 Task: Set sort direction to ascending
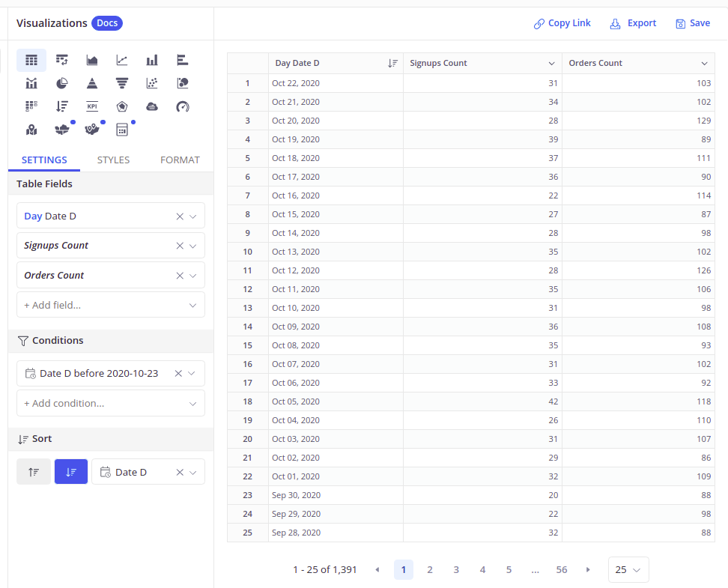34,472
